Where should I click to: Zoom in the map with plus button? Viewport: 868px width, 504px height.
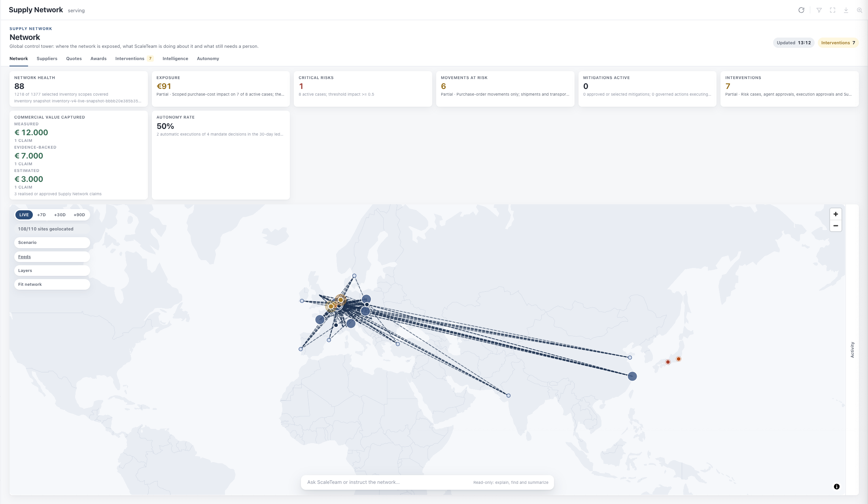click(836, 214)
